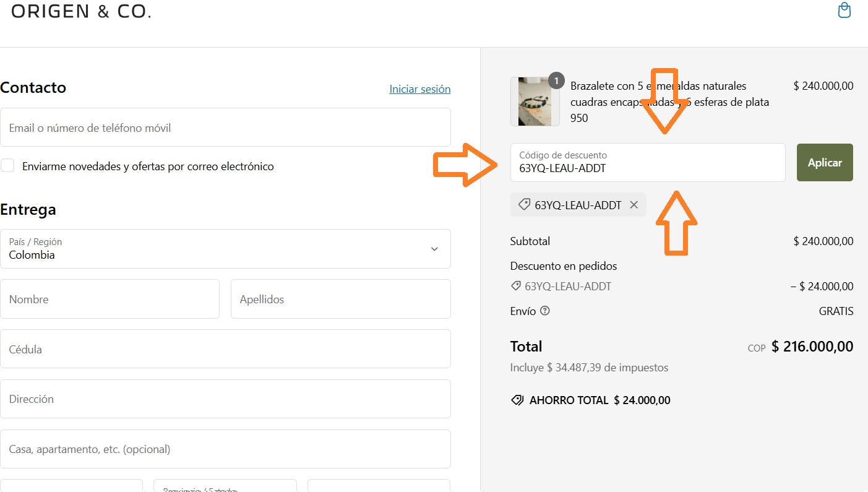Click the Envío help question mark icon

click(x=545, y=311)
